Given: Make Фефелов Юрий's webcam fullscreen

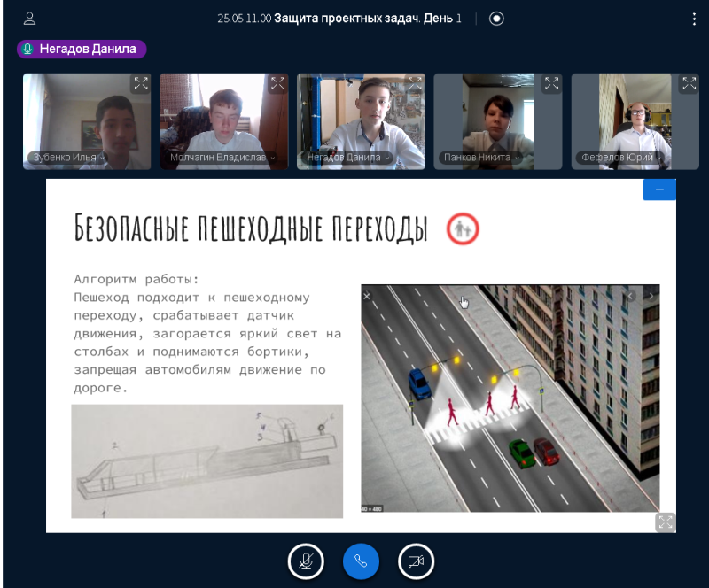Looking at the screenshot, I should (x=689, y=84).
